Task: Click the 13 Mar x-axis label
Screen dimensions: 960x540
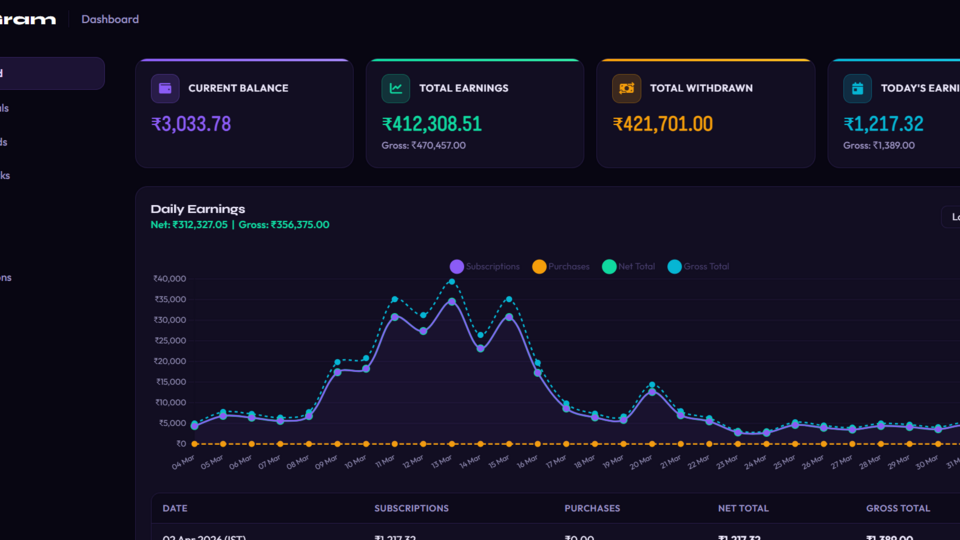Action: pyautogui.click(x=441, y=462)
